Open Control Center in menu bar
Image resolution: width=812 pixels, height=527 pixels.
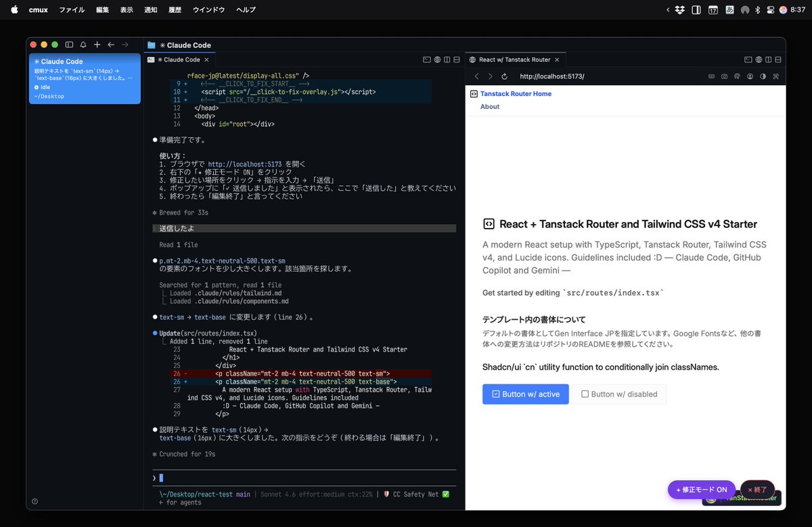coord(771,9)
